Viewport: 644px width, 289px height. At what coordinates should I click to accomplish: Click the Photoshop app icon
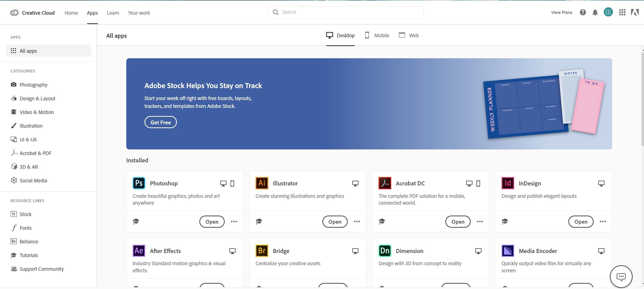(139, 183)
